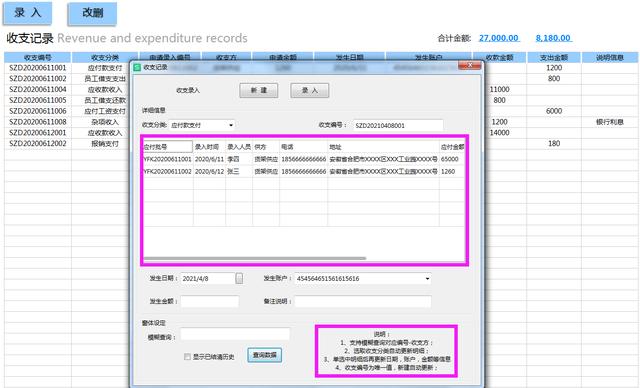Select SZD20200611008 in the main window list

[38, 122]
